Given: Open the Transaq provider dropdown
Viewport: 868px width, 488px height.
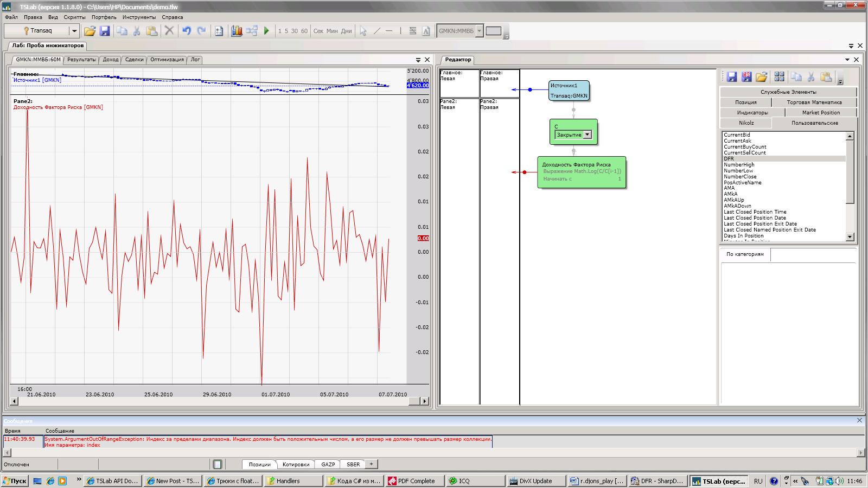Looking at the screenshot, I should (75, 31).
